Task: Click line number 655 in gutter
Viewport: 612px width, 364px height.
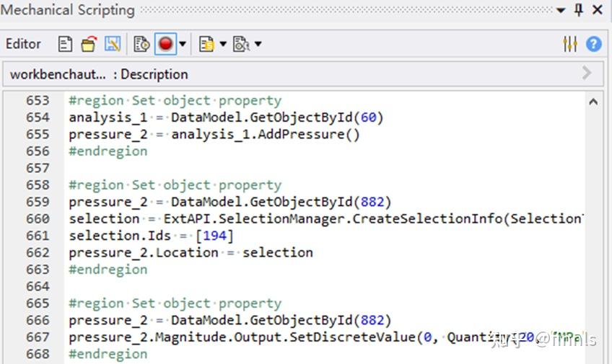Action: (x=38, y=134)
